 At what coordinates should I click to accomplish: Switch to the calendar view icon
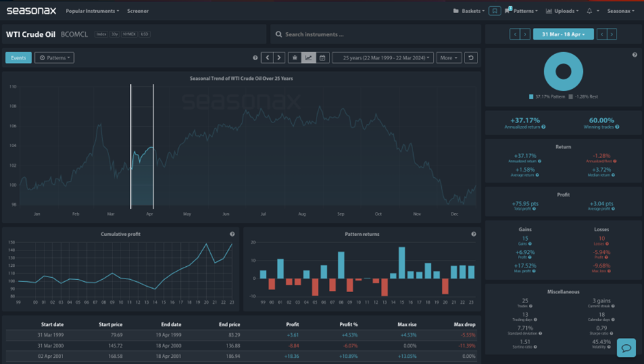[x=322, y=58]
